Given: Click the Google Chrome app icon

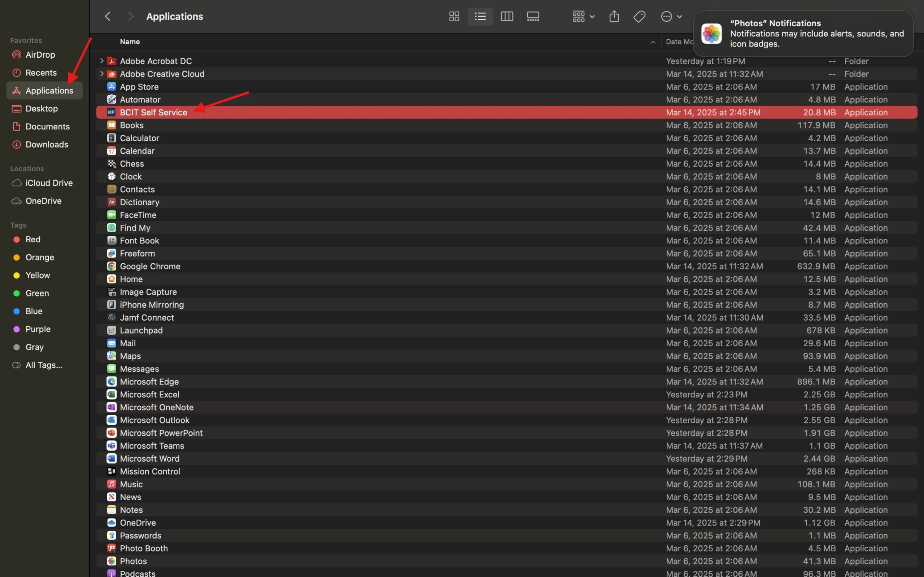Looking at the screenshot, I should pos(112,266).
